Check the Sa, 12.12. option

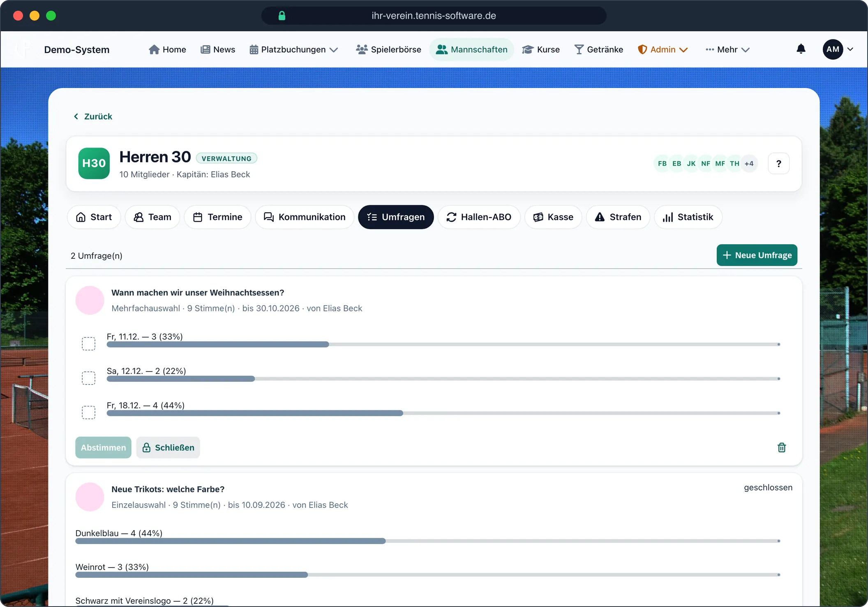tap(88, 378)
